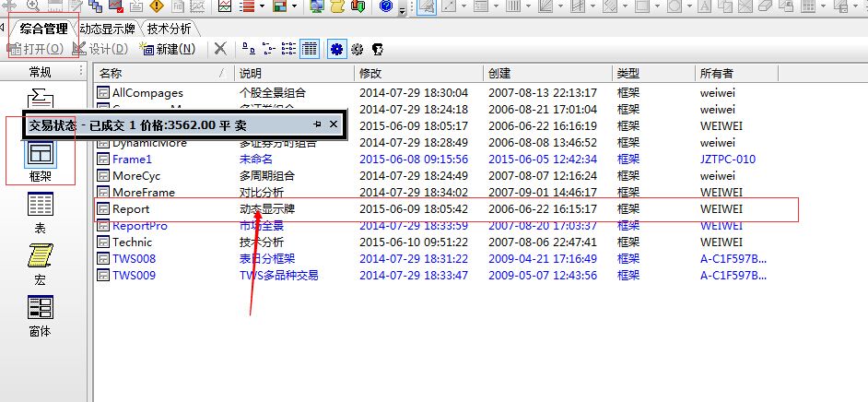This screenshot has height=402, width=868.
Task: Switch to detail list view mode
Action: point(309,49)
